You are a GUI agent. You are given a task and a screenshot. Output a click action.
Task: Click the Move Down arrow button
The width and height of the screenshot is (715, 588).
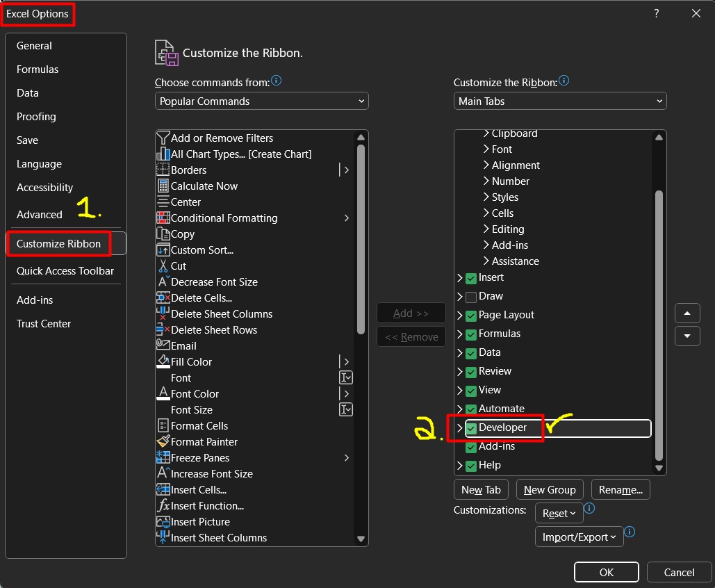[x=687, y=336]
